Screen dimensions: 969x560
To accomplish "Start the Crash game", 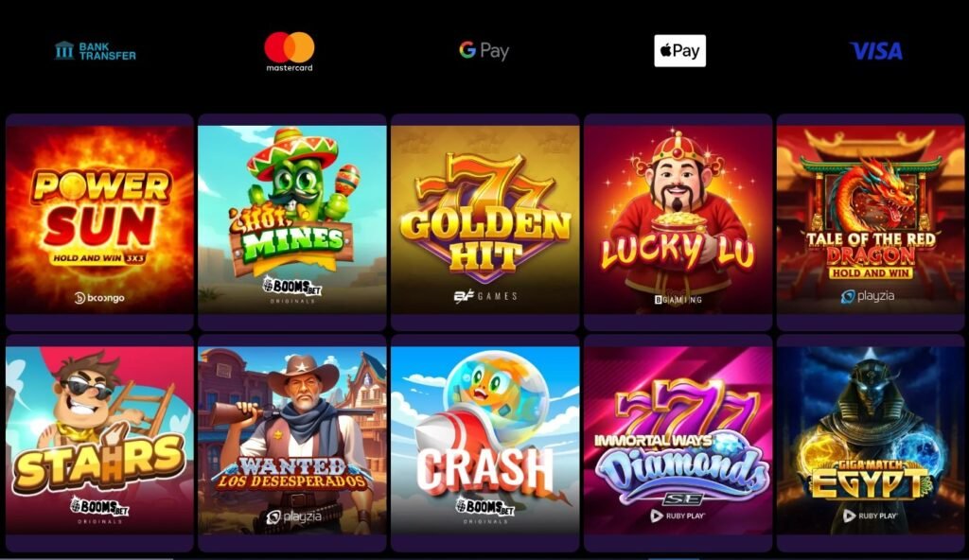I will pos(485,440).
